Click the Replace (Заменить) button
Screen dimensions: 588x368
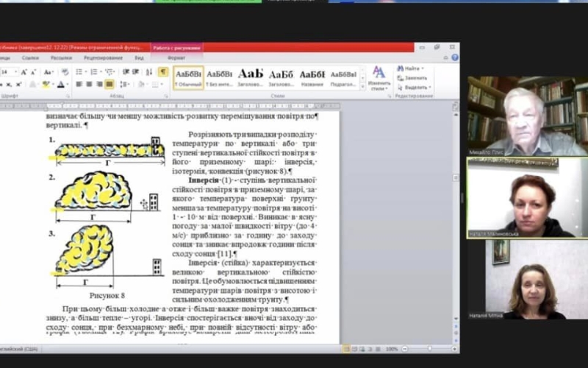tap(413, 77)
